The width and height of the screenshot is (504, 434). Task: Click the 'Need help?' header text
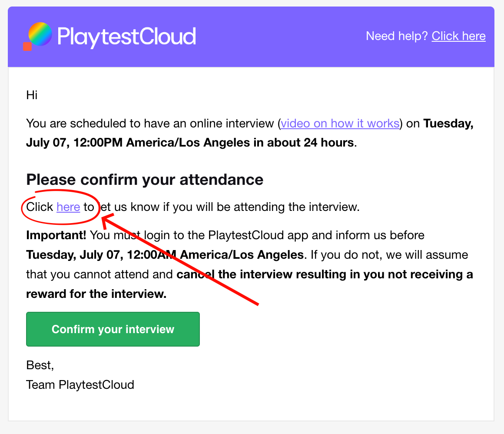point(397,36)
